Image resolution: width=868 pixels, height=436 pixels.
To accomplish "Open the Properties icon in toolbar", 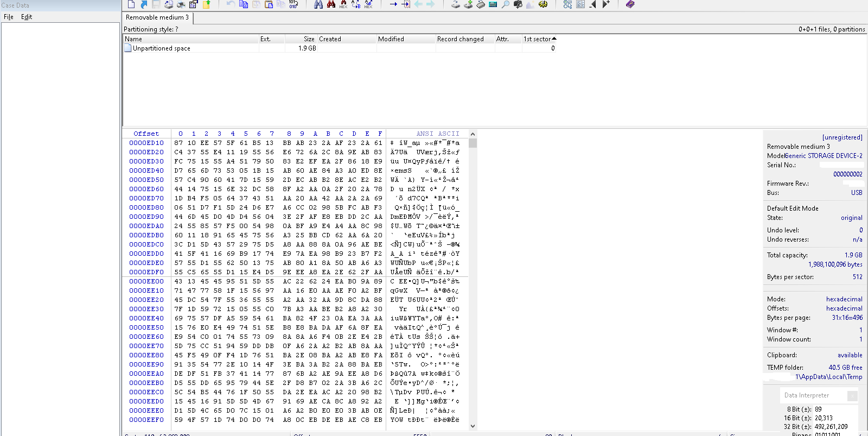I will click(193, 4).
